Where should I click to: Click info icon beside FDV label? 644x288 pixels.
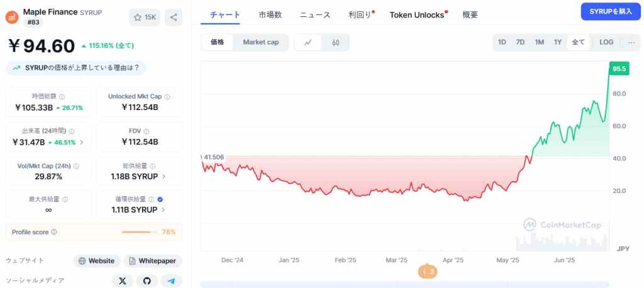click(147, 131)
